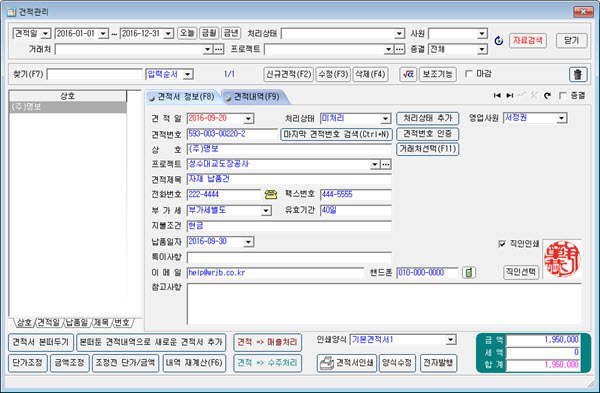This screenshot has width=600, height=393.
Task: Click the 견적제목 field containing 자재 납품건
Action: (x=289, y=179)
